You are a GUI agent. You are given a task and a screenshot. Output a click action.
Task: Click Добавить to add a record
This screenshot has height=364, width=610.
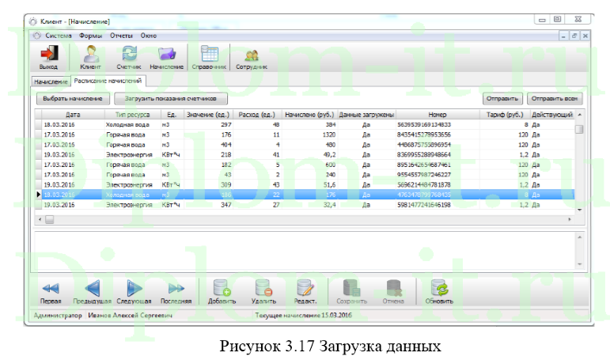tap(222, 290)
